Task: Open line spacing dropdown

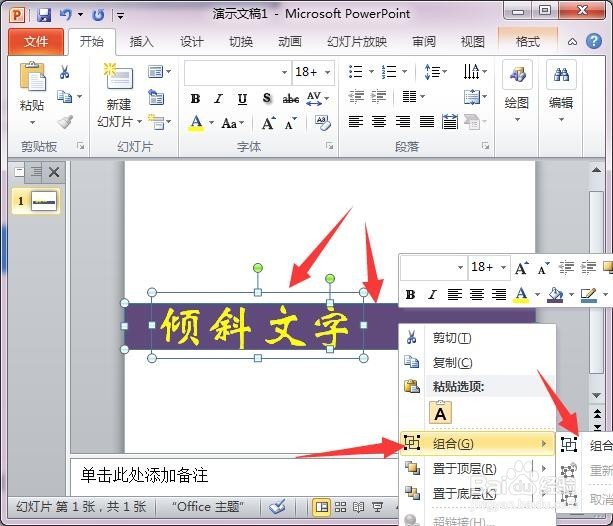Action: pos(435,72)
